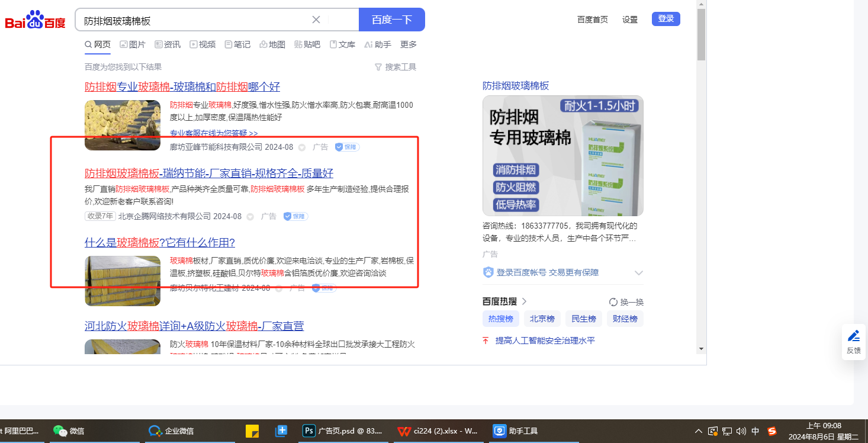Expand the ad dropdown beside 廊坊亚峰节能科技有限公司
The image size is (868, 443).
[302, 147]
